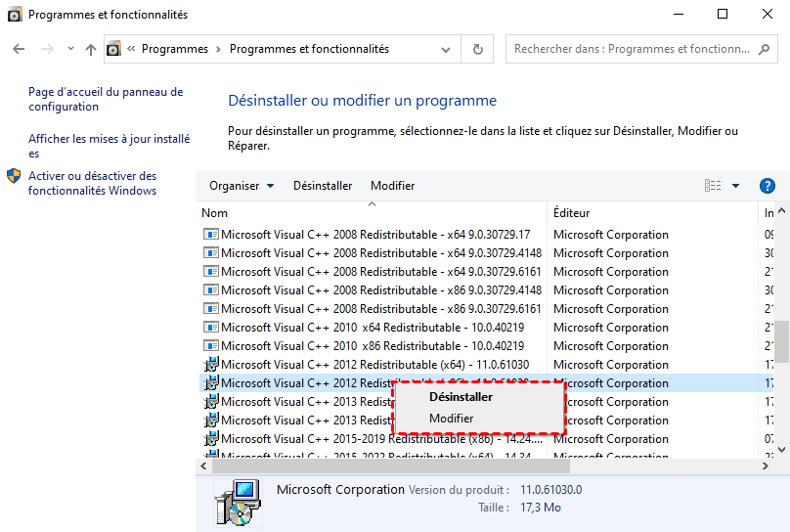Click the vertical scrollbar down arrow
The width and height of the screenshot is (790, 532).
[781, 450]
